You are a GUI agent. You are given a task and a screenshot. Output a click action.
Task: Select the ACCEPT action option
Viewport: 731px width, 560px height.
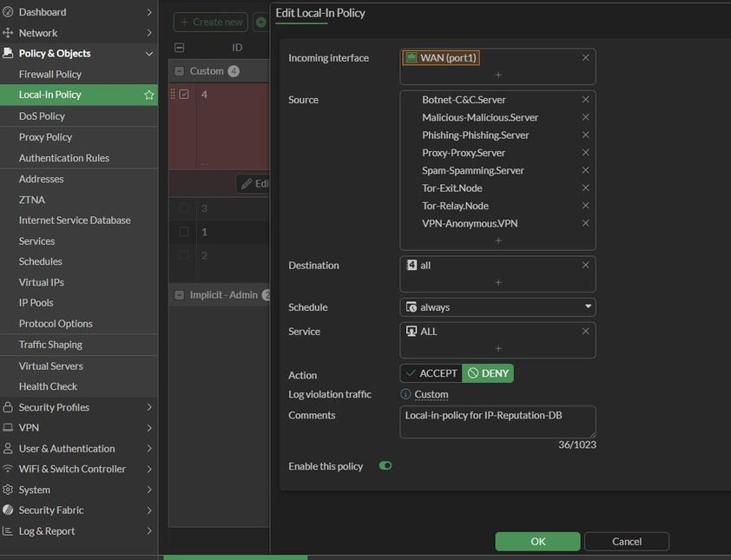[x=431, y=373]
